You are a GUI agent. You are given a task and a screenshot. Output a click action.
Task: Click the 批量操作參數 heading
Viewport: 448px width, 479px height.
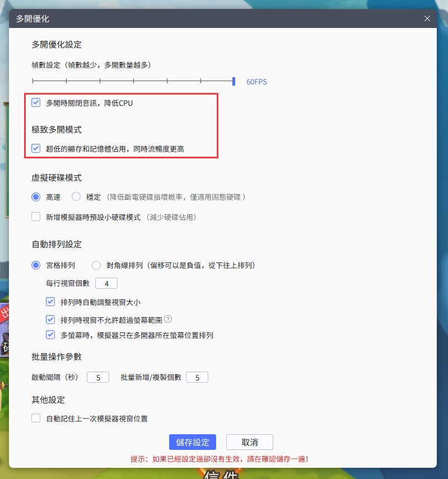click(x=57, y=357)
